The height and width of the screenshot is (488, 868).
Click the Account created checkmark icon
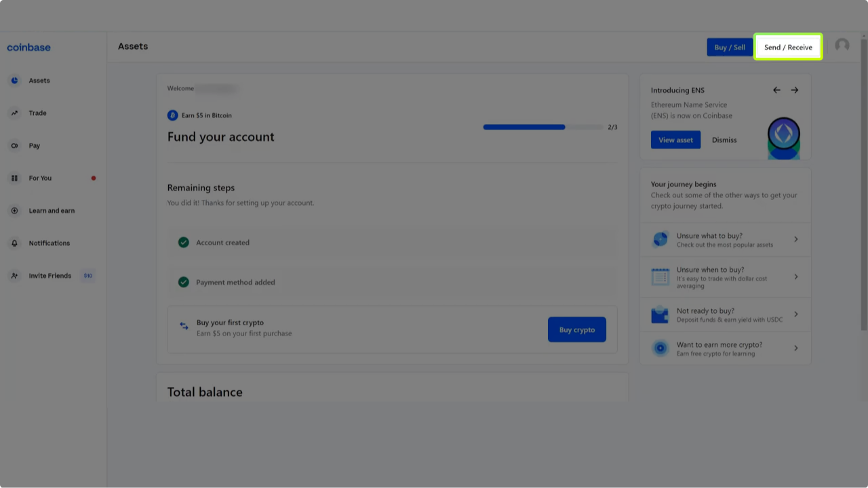coord(183,242)
